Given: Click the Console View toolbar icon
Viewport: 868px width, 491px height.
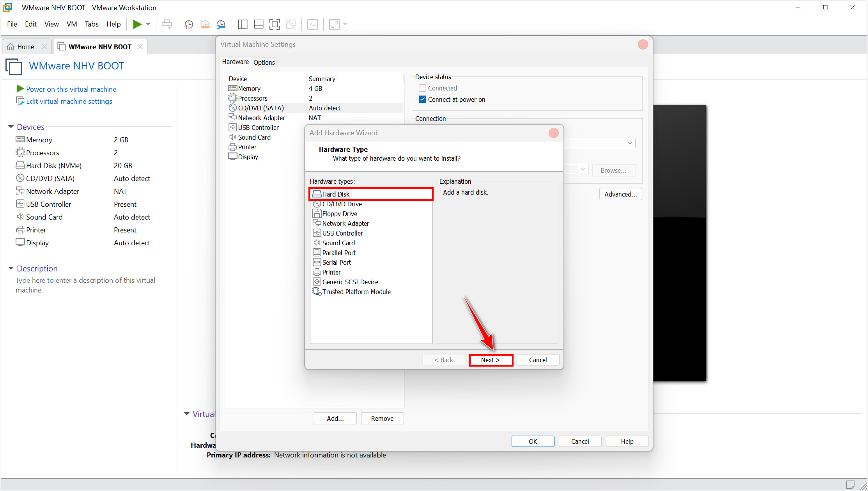Looking at the screenshot, I should click(312, 25).
